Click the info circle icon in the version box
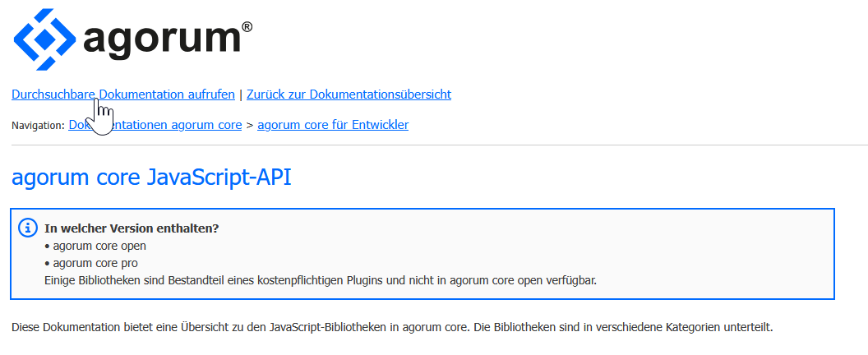Screen dimensions: 868x355 coord(27,228)
